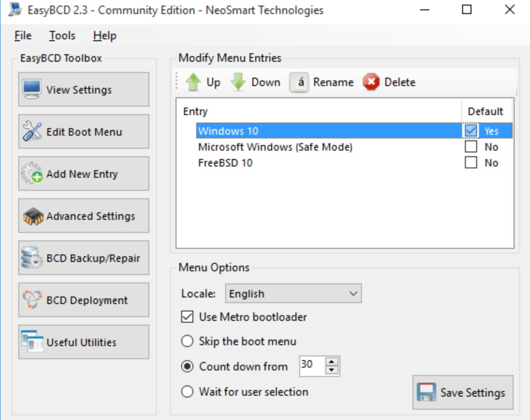Image resolution: width=530 pixels, height=420 pixels.
Task: Open the File menu
Action: [23, 36]
